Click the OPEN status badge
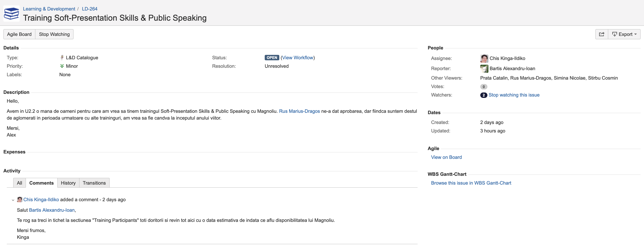This screenshot has width=644, height=251. coord(272,58)
